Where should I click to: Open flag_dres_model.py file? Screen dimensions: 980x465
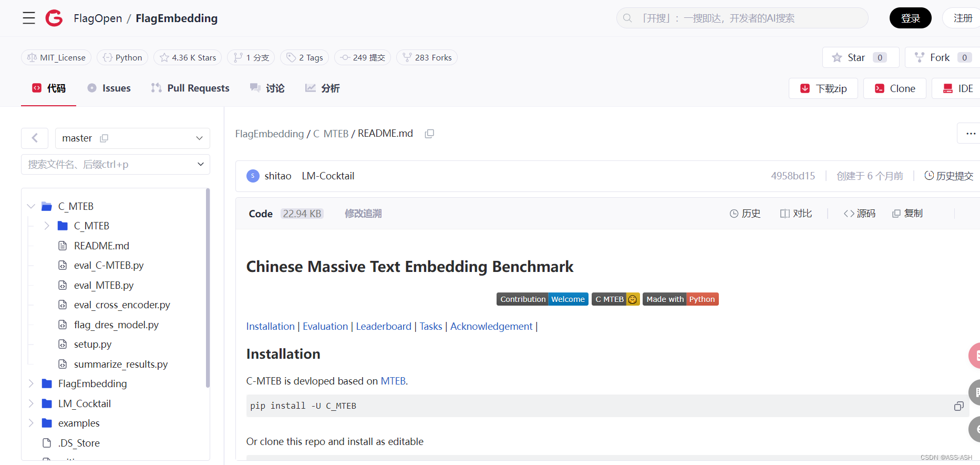coord(116,325)
